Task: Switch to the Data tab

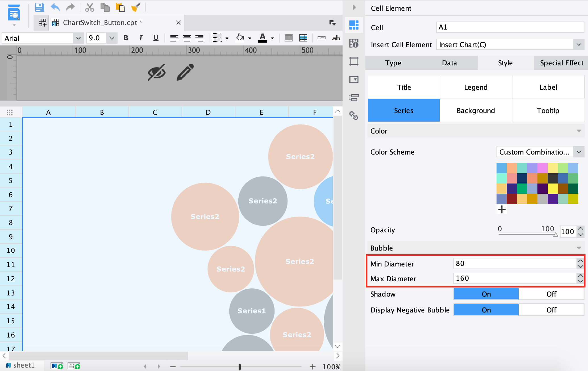Action: pos(449,63)
